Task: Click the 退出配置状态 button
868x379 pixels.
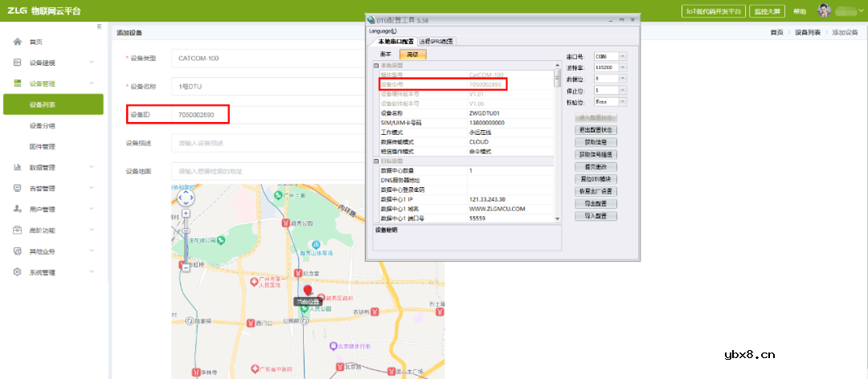Action: click(596, 130)
